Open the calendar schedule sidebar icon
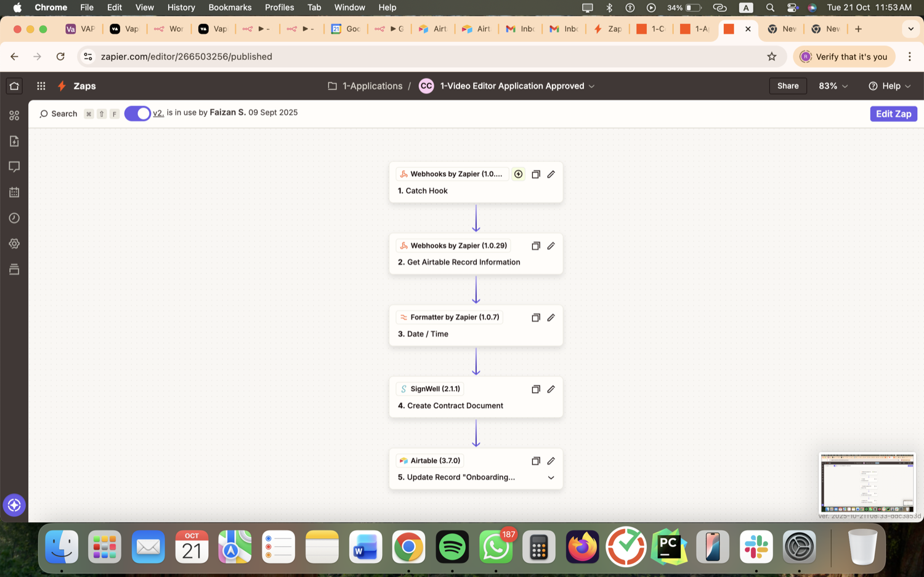The width and height of the screenshot is (924, 577). click(x=14, y=192)
